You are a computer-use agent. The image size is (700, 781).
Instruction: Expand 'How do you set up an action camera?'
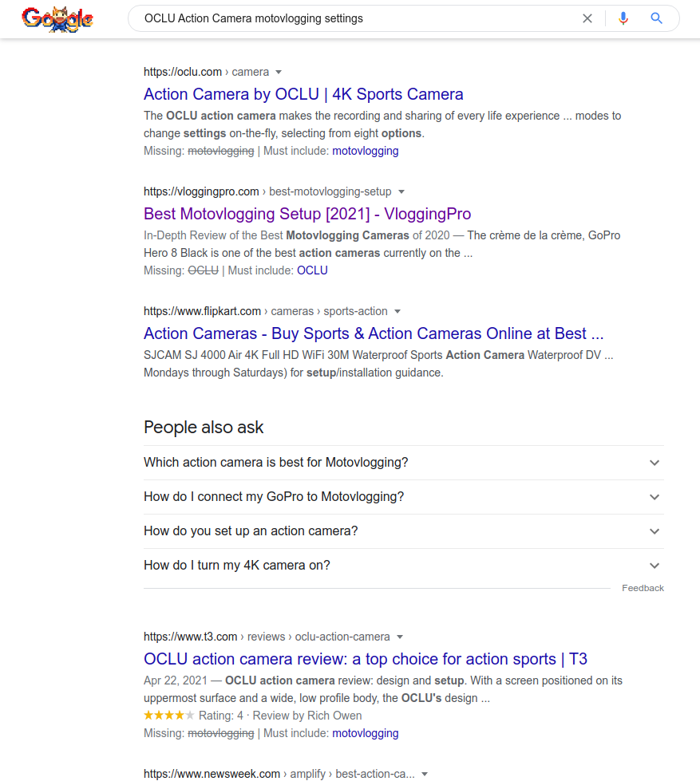[404, 531]
